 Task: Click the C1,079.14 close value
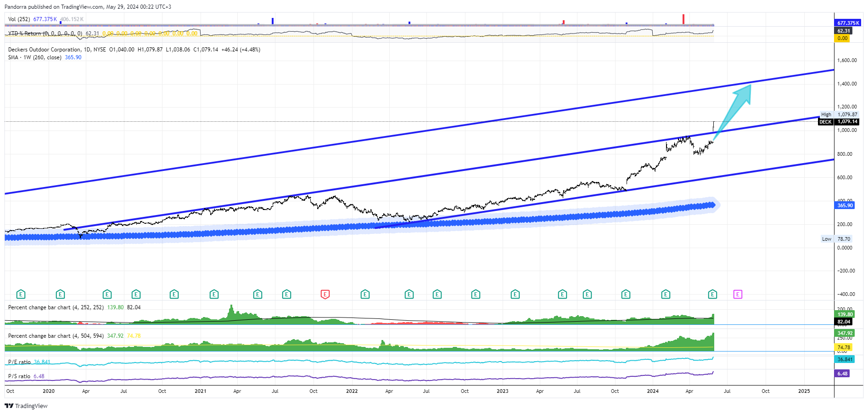click(x=206, y=50)
